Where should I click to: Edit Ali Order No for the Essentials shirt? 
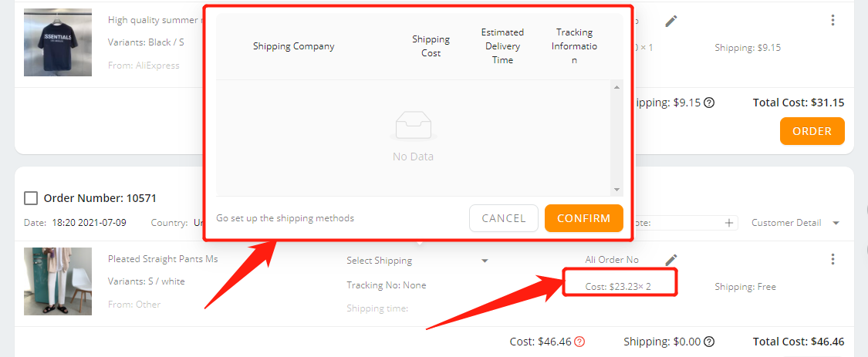click(671, 21)
